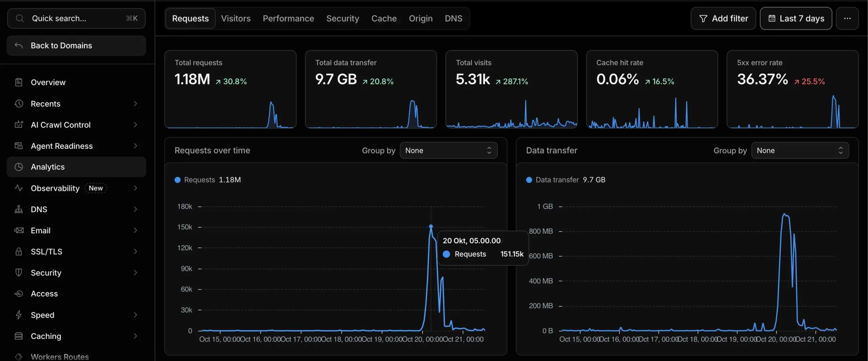This screenshot has height=361, width=868.
Task: Click the SSL/TLS padlock icon
Action: (x=19, y=252)
